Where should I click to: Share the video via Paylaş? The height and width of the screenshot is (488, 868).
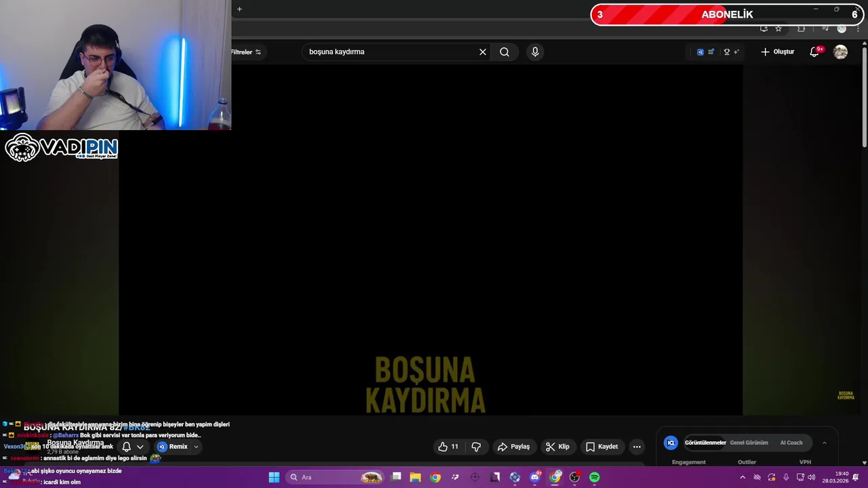coord(513,447)
